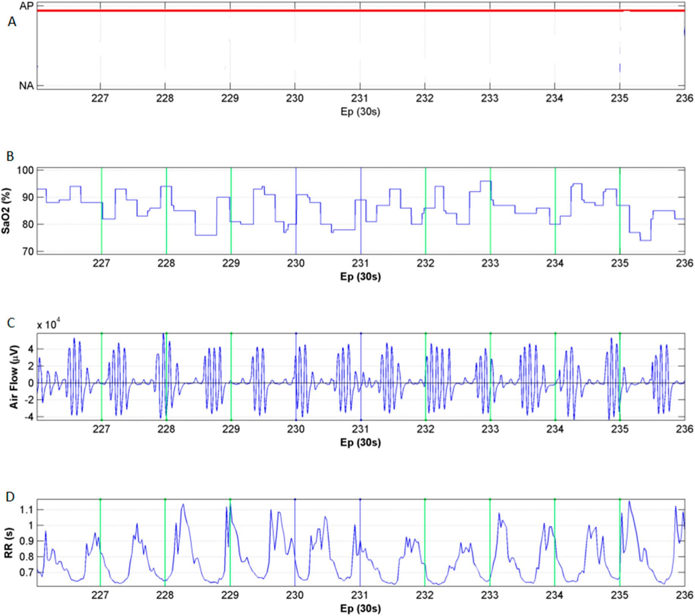The width and height of the screenshot is (695, 616).
Task: Select the RR (s) y-axis title
Action: coord(8,543)
